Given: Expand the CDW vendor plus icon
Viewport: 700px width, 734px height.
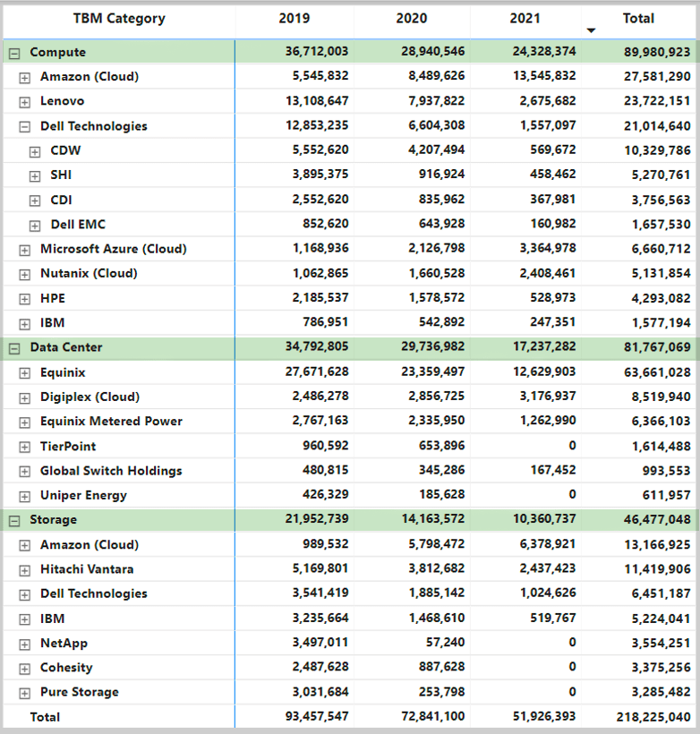Looking at the screenshot, I should [35, 151].
